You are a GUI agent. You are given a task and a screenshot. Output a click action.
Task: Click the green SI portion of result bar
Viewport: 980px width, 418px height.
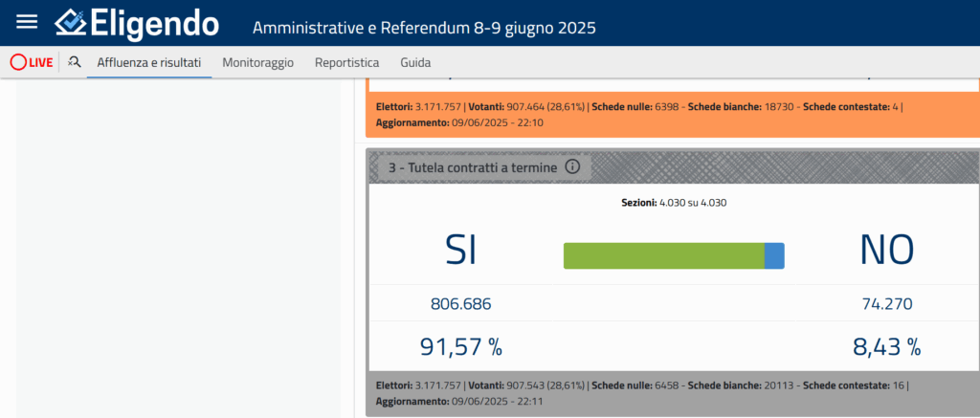[663, 255]
